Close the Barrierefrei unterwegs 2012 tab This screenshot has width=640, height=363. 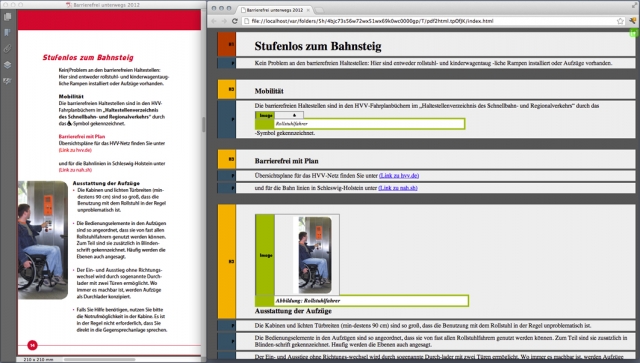click(x=308, y=10)
